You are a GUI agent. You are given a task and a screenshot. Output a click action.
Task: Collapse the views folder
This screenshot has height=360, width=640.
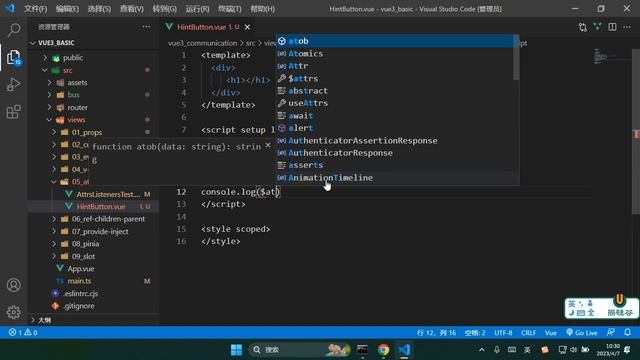[x=93, y=120]
